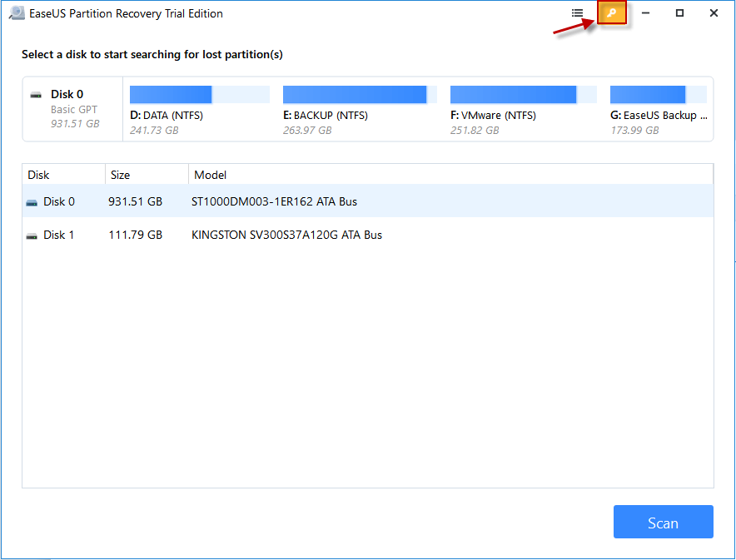Click the 931.51 GB size cell

pos(135,201)
